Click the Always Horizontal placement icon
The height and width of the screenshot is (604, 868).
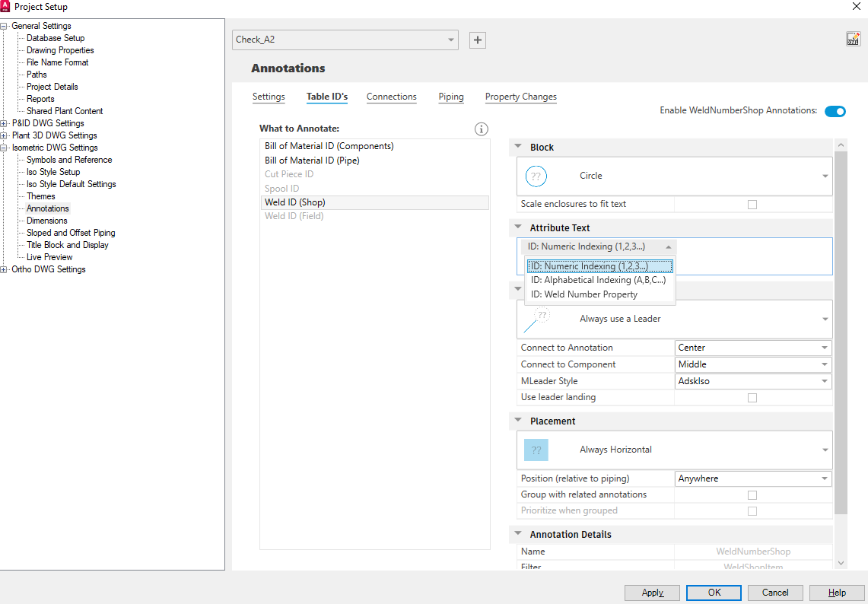click(x=536, y=450)
